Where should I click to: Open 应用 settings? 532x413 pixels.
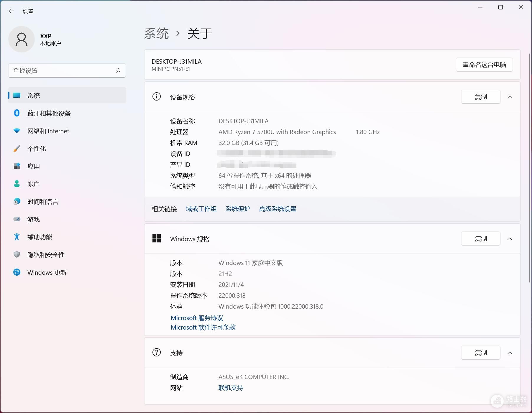(x=67, y=166)
